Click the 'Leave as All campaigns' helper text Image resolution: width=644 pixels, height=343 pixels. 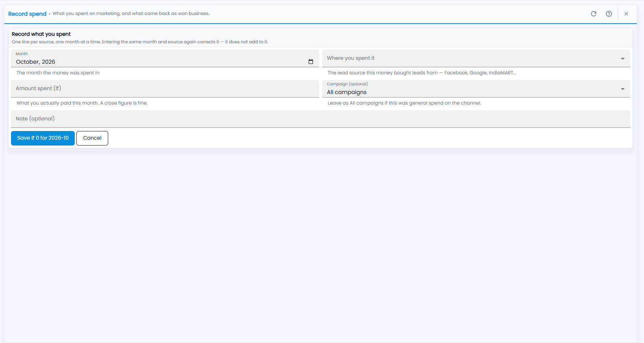tap(404, 103)
